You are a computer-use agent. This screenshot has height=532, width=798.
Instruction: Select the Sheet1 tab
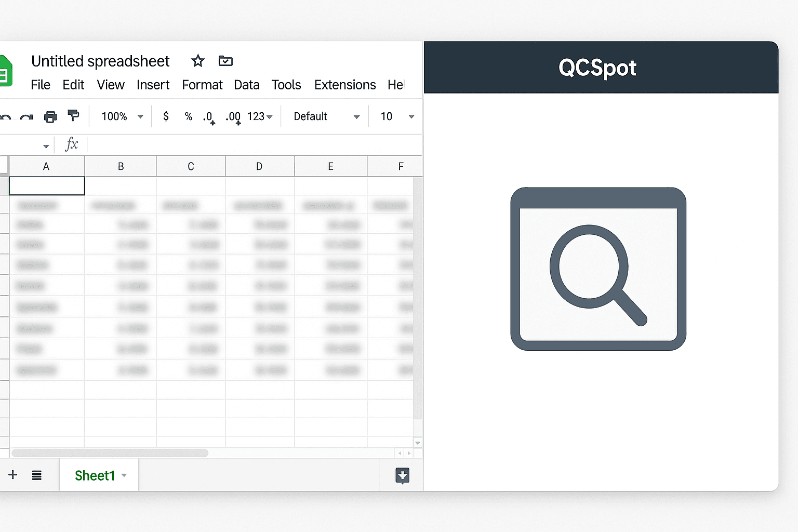click(95, 475)
